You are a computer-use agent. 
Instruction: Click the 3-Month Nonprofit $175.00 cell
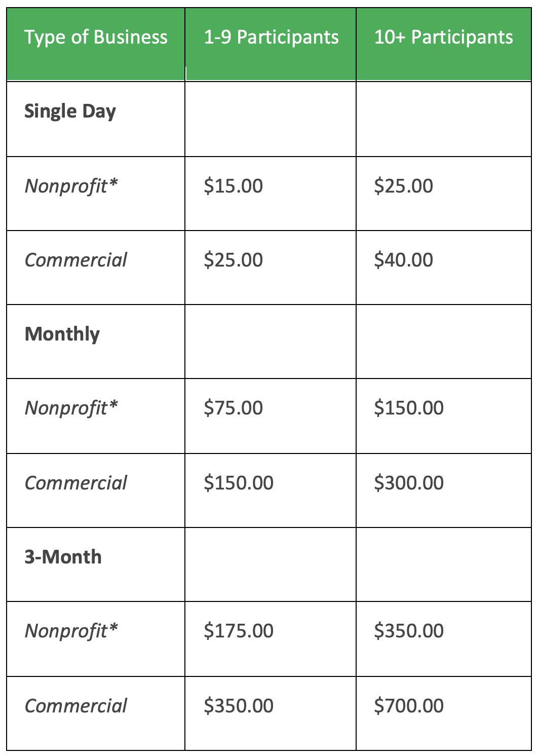(238, 631)
